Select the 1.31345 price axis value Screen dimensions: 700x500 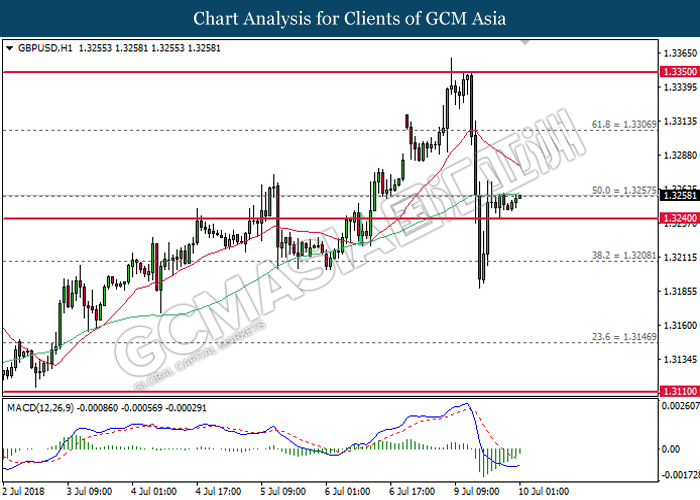pyautogui.click(x=680, y=359)
